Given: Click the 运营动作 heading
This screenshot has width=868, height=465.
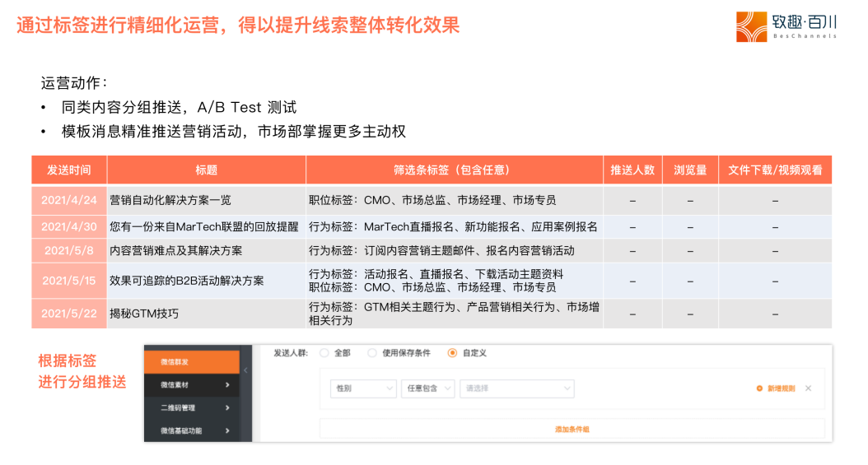Looking at the screenshot, I should pos(73,83).
